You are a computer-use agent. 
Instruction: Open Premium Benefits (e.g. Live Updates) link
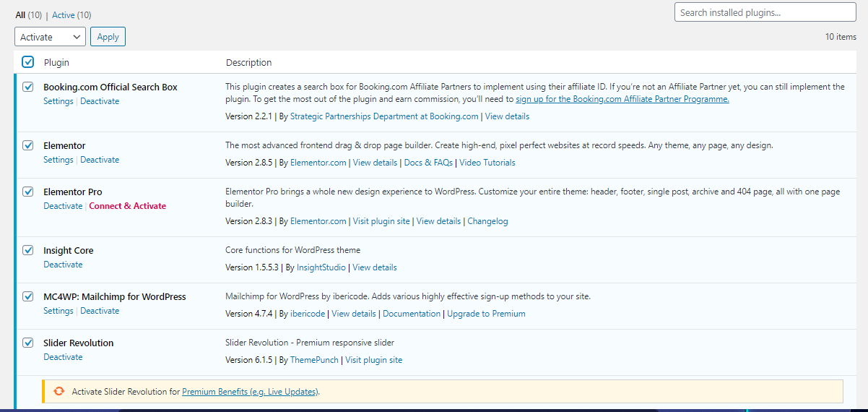pyautogui.click(x=249, y=392)
